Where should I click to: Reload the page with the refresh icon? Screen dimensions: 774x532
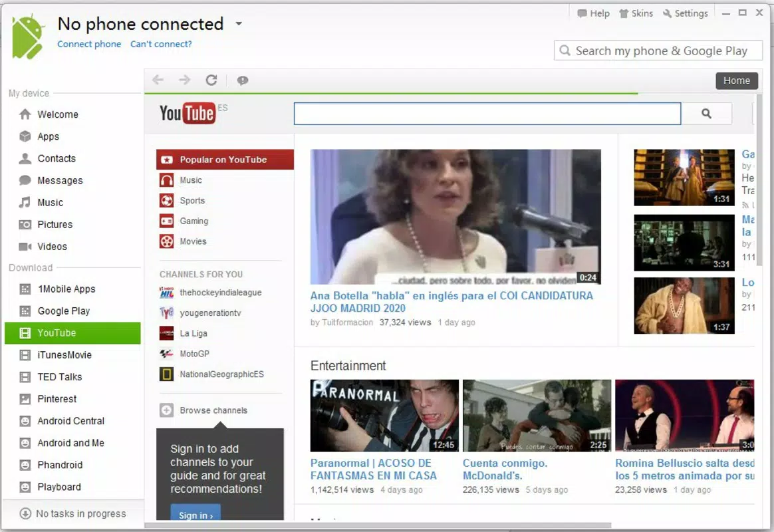tap(211, 80)
